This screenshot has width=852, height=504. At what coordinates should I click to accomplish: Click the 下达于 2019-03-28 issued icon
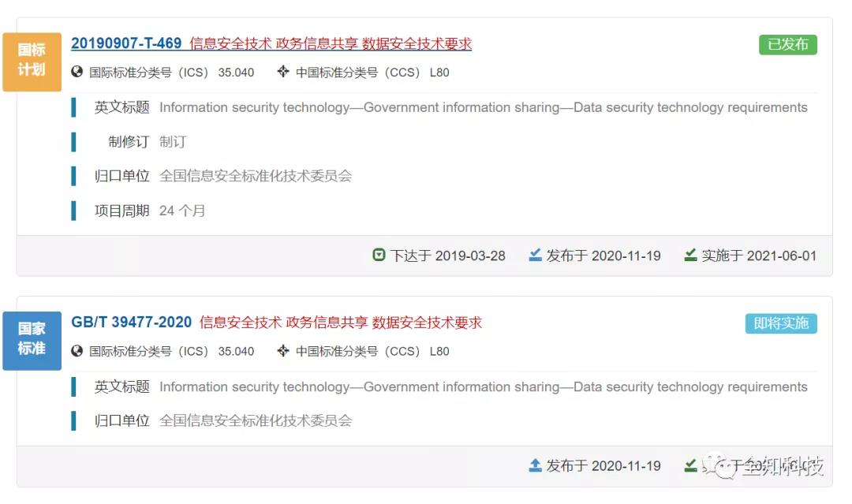tap(379, 255)
